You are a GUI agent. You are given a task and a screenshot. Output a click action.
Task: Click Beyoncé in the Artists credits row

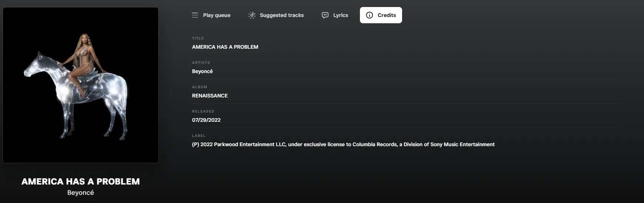pos(202,71)
